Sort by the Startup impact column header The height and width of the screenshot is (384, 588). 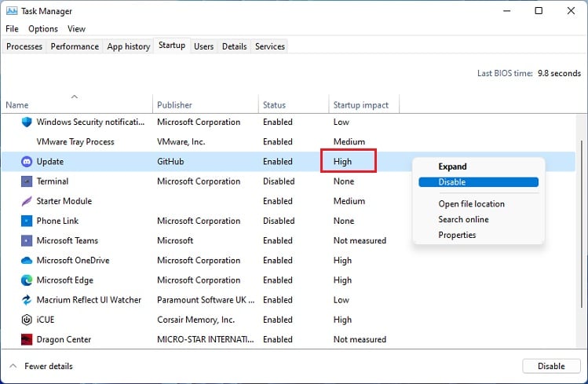pyautogui.click(x=361, y=104)
